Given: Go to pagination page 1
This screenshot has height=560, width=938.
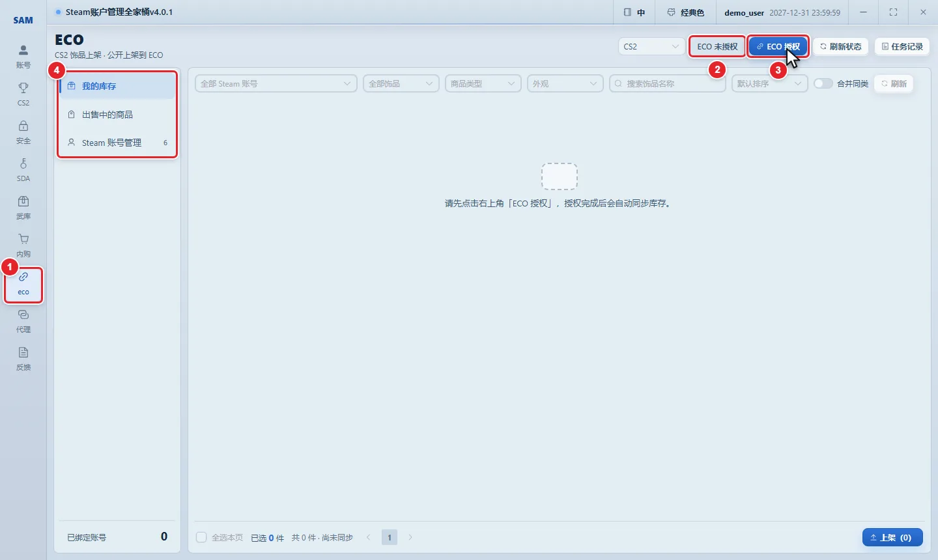Looking at the screenshot, I should click(x=390, y=537).
